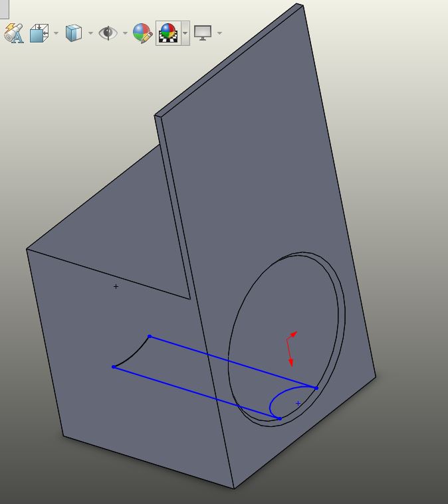Expand the View Orientation dropdown arrow

pos(56,33)
